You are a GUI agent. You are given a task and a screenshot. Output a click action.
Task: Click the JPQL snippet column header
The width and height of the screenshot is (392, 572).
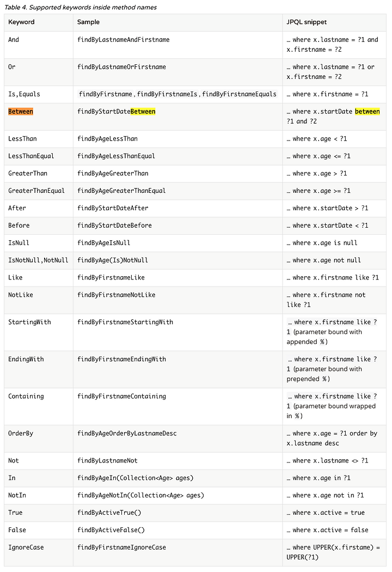[x=307, y=22]
